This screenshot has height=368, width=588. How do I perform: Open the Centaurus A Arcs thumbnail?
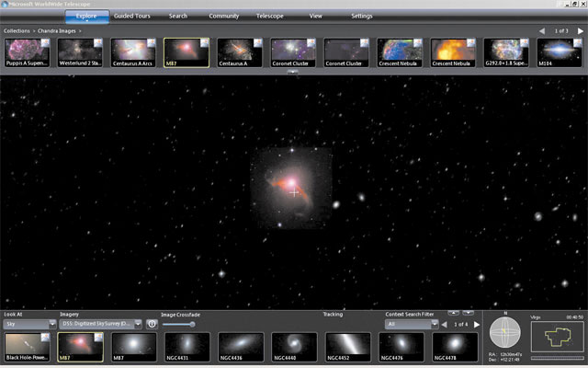(x=133, y=53)
